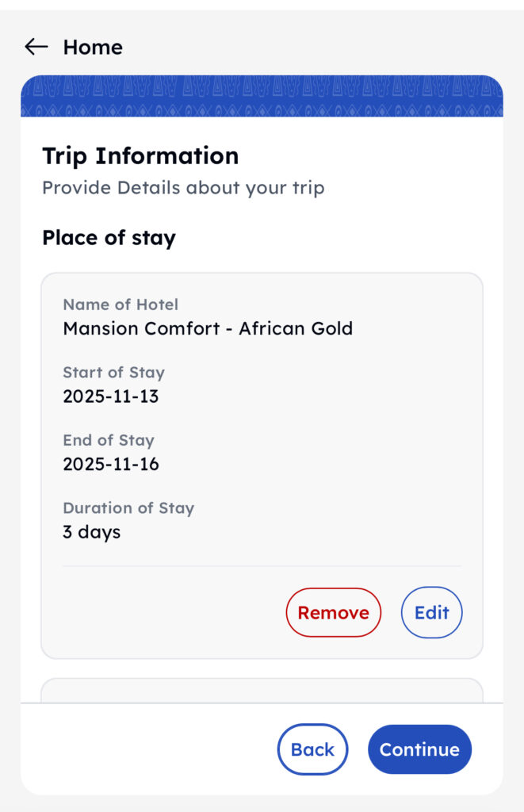Click the Provide Details about your trip subtitle
Viewport: 524px width, 812px height.
pyautogui.click(x=183, y=188)
